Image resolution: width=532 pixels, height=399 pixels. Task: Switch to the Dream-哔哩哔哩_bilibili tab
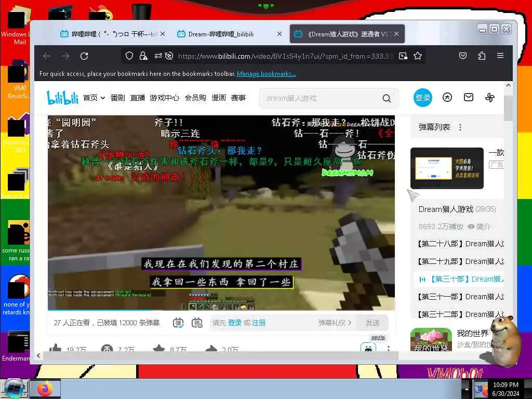point(220,34)
